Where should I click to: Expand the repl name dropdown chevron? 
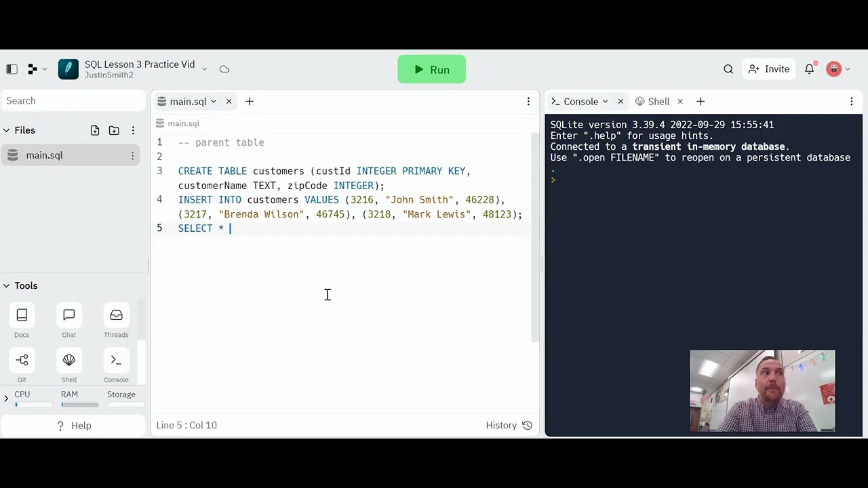coord(203,69)
